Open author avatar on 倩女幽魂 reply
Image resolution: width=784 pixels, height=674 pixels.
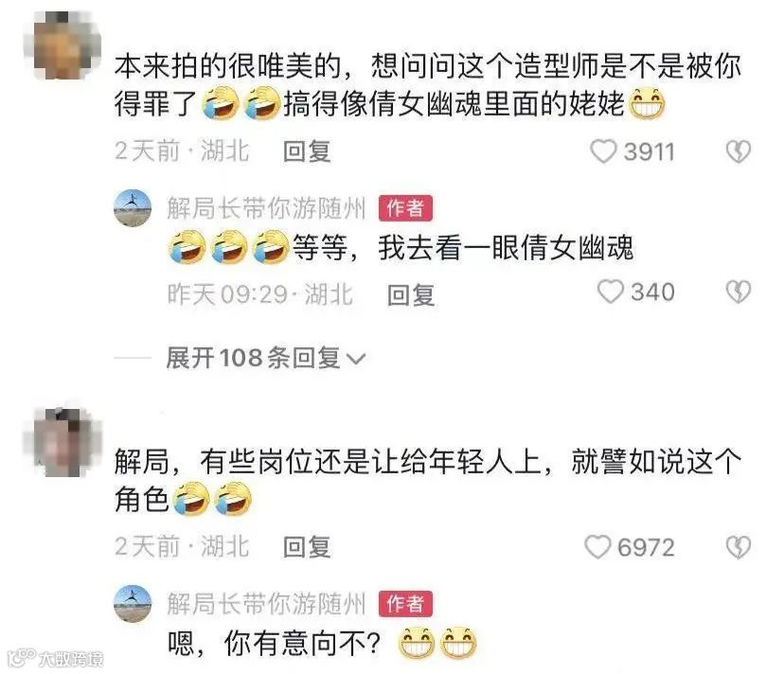pyautogui.click(x=133, y=208)
